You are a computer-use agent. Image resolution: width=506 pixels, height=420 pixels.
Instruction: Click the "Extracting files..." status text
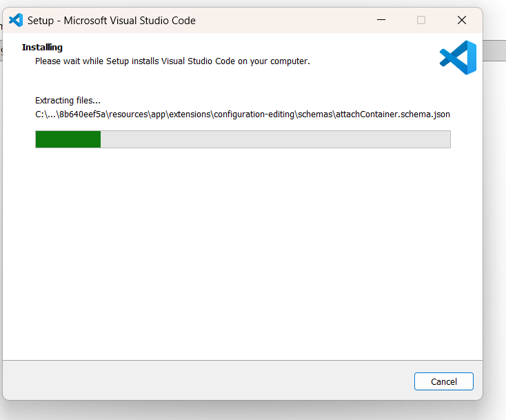point(68,101)
